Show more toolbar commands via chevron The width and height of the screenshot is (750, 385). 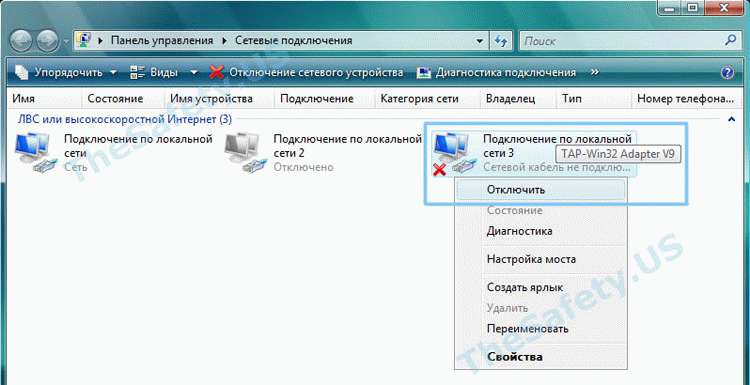[x=595, y=72]
